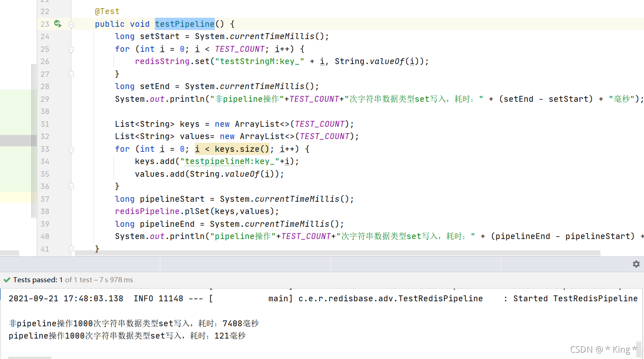Click the pipelineEnd declaration on line 39
This screenshot has height=359, width=644.
click(167, 224)
